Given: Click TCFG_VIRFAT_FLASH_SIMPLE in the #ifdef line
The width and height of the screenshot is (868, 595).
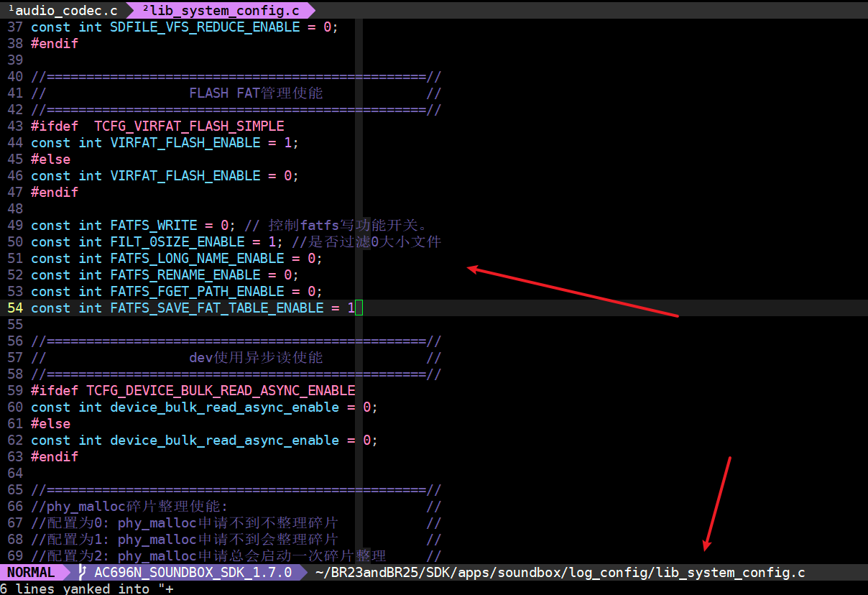Looking at the screenshot, I should pyautogui.click(x=189, y=126).
